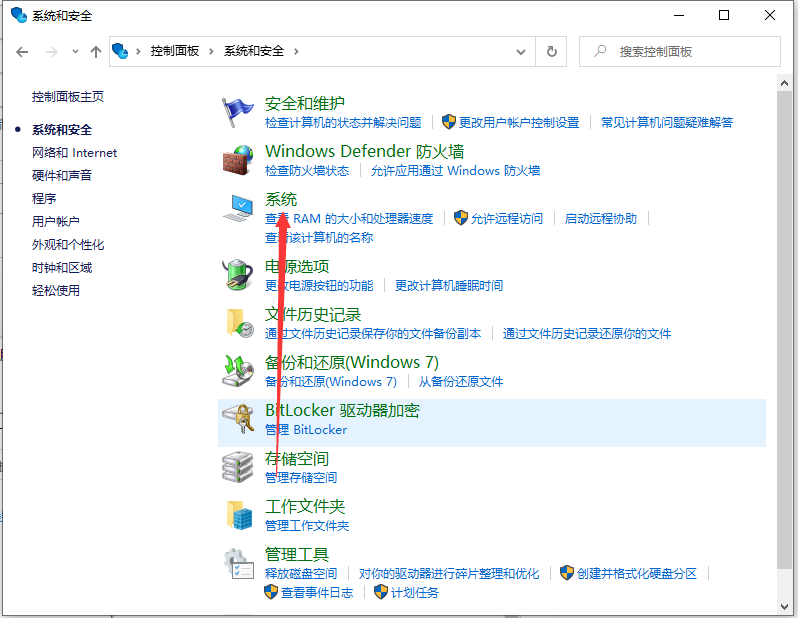Click the File History folder icon
The image size is (798, 618).
point(238,322)
